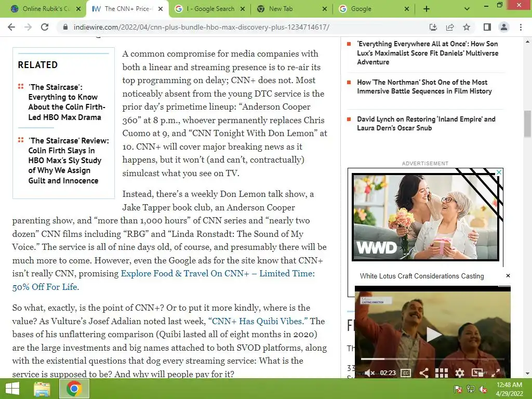Close the WWD advertisement
Viewport: 532px width, 399px height.
(499, 172)
